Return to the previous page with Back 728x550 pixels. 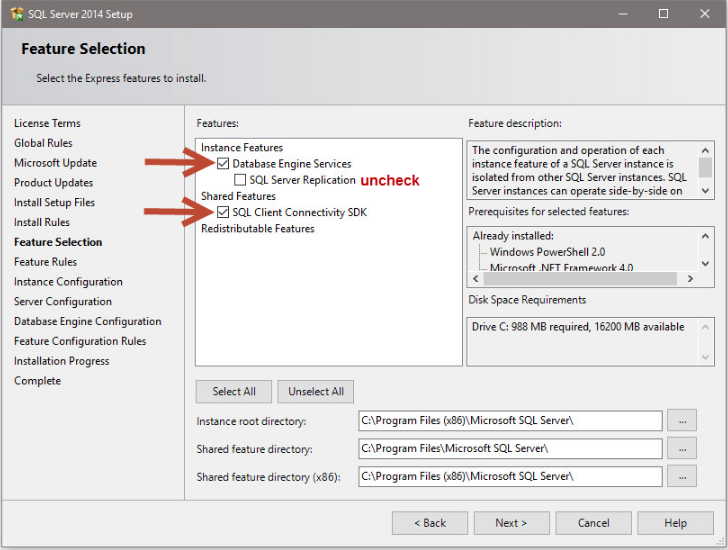(x=429, y=523)
